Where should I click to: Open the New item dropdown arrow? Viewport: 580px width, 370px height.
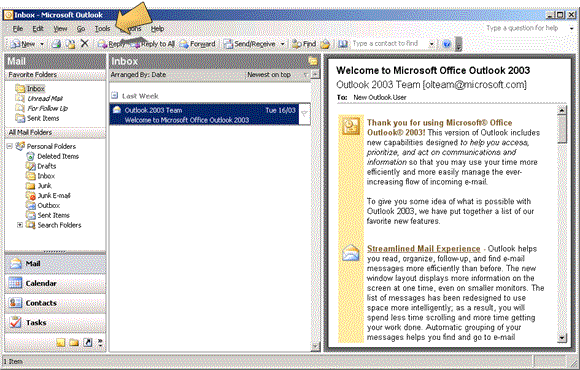click(42, 44)
